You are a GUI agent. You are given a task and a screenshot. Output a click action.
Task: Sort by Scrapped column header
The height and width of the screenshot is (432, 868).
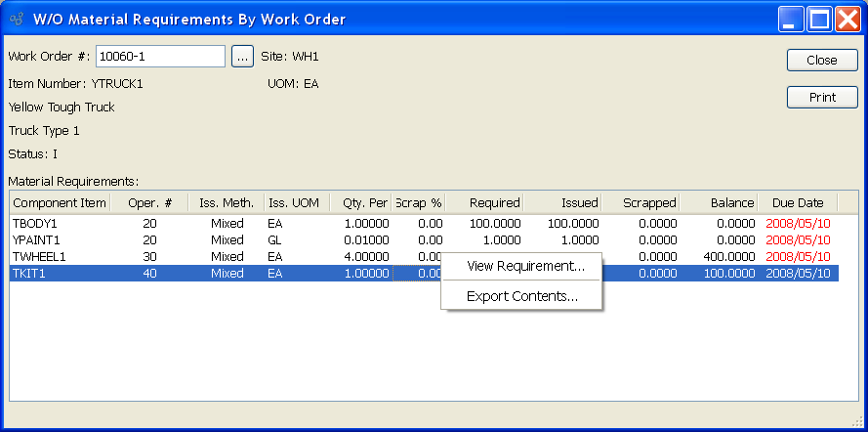tap(641, 203)
